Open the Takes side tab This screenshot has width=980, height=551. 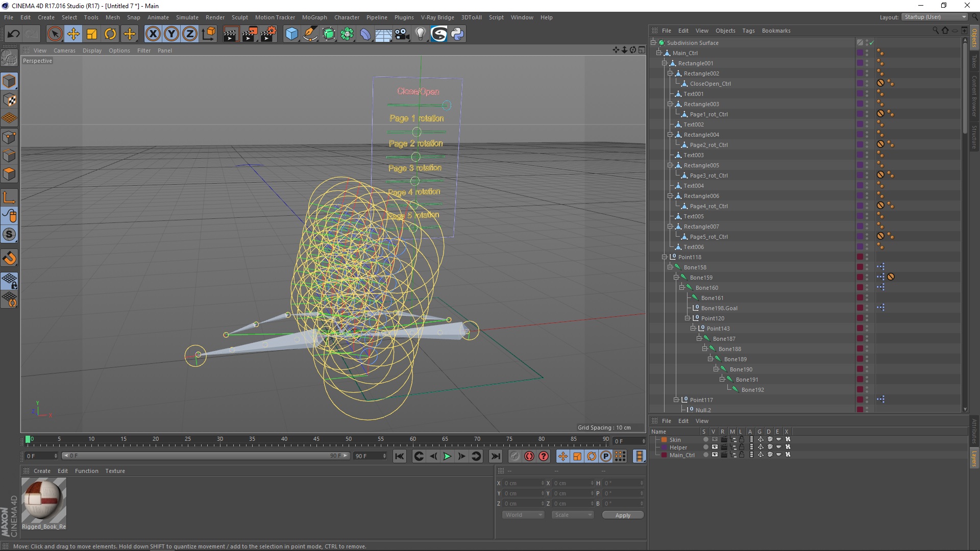pos(974,62)
